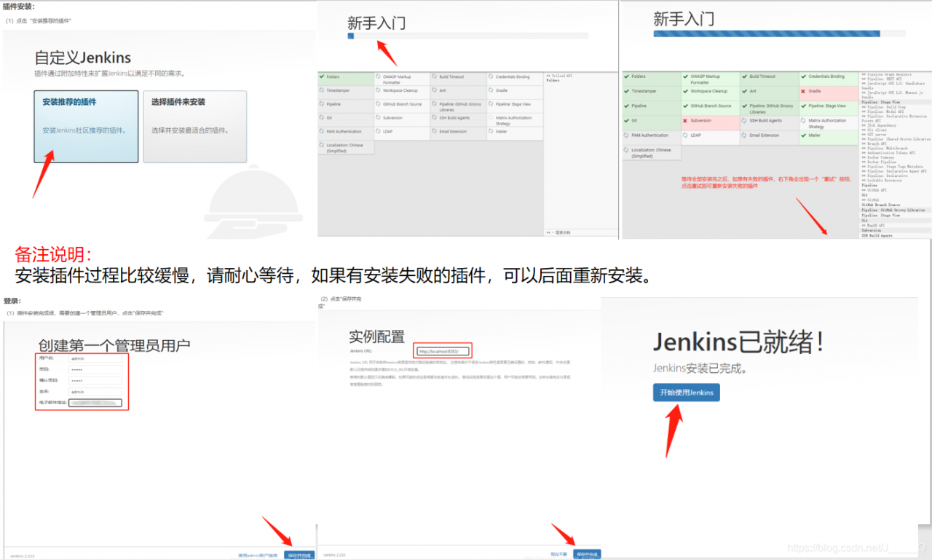Image resolution: width=932 pixels, height=560 pixels.
Task: Click the red X icon beside Subversion
Action: [686, 121]
